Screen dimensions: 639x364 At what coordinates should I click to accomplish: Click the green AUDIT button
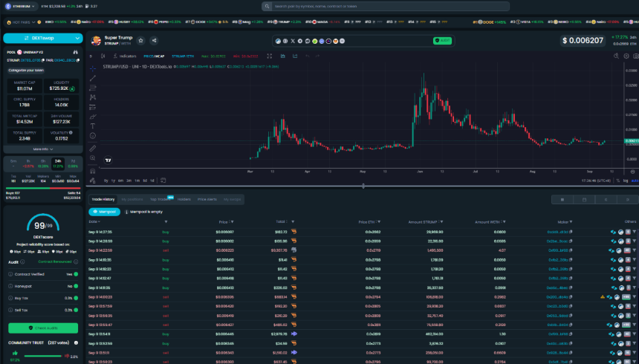[442, 41]
